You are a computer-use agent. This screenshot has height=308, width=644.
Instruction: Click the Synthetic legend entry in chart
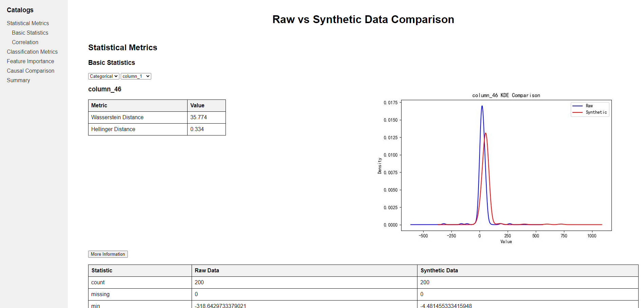(x=589, y=112)
